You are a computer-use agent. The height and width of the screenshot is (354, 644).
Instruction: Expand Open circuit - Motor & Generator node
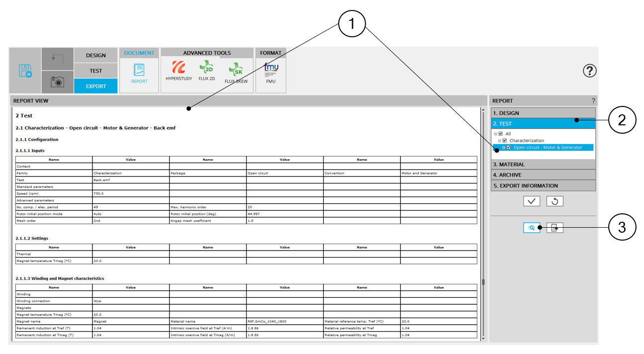coord(503,148)
